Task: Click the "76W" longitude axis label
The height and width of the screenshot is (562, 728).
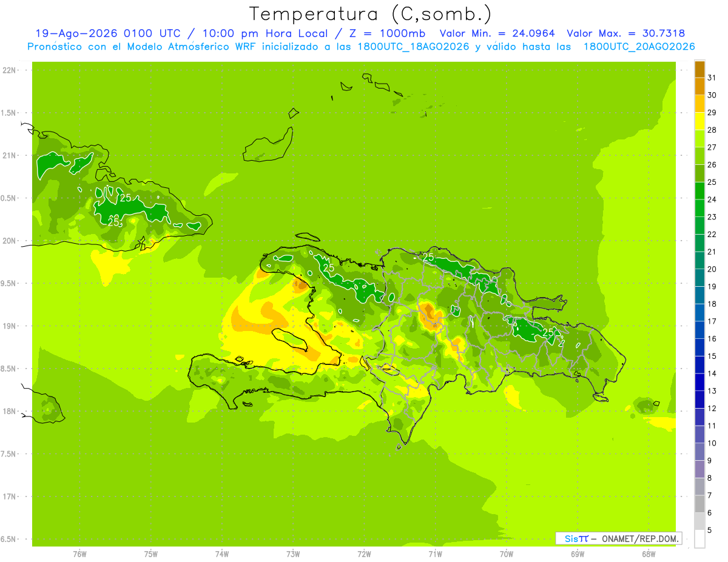Action: pyautogui.click(x=79, y=554)
